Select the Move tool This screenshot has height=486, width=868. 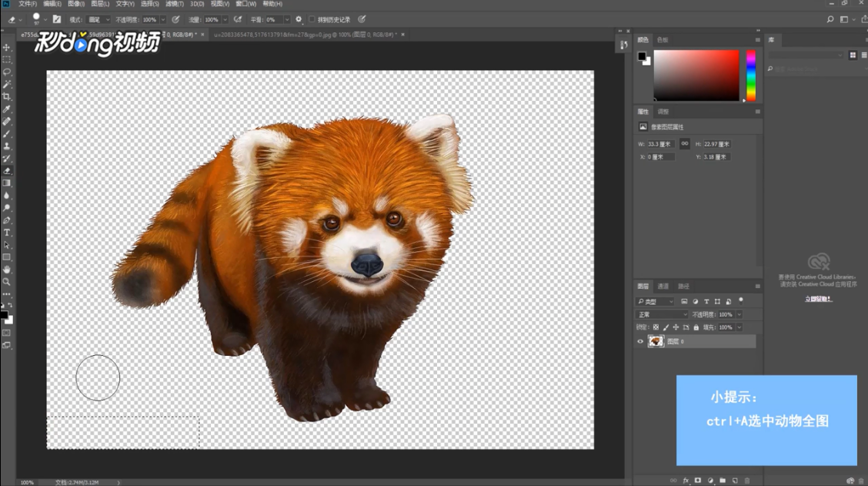click(x=7, y=47)
